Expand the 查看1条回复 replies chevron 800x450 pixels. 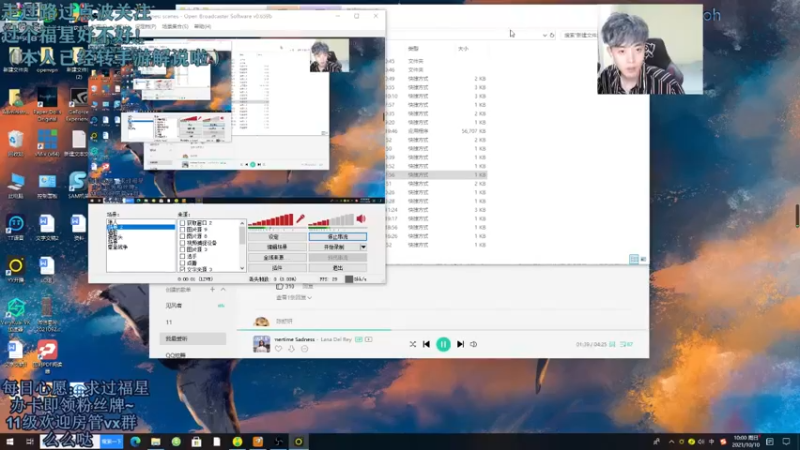[x=310, y=297]
